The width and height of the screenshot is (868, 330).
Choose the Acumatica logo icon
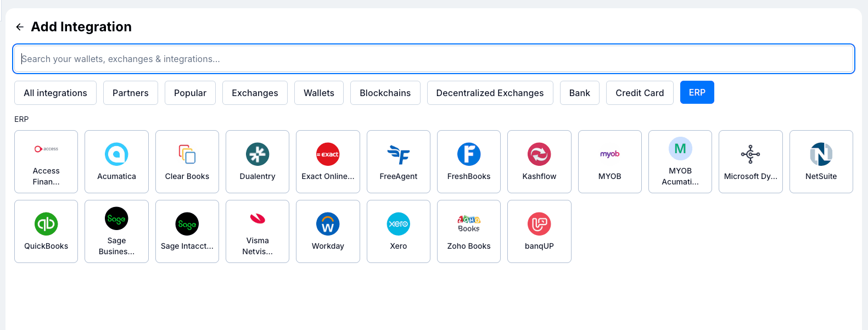click(x=116, y=154)
